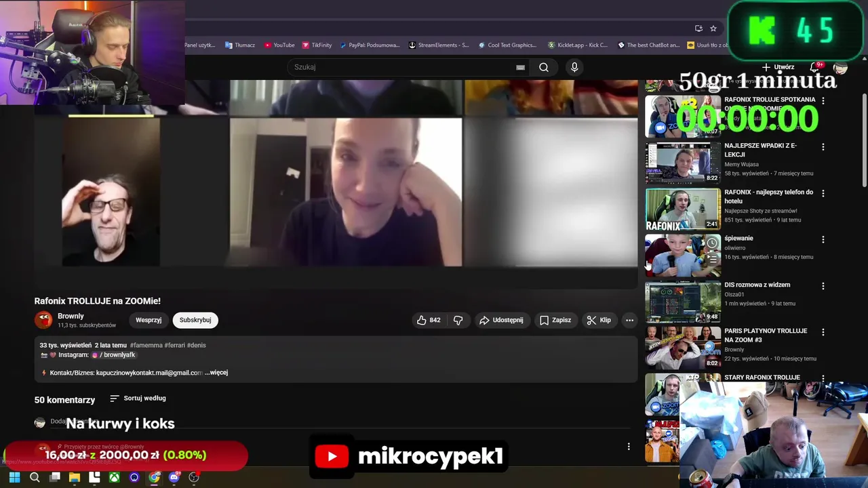Open Task View from the taskbar

point(55,477)
